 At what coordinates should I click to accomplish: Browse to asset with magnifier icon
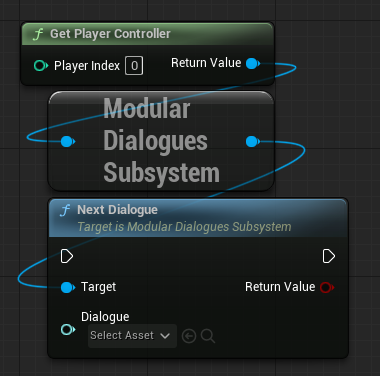click(x=208, y=336)
